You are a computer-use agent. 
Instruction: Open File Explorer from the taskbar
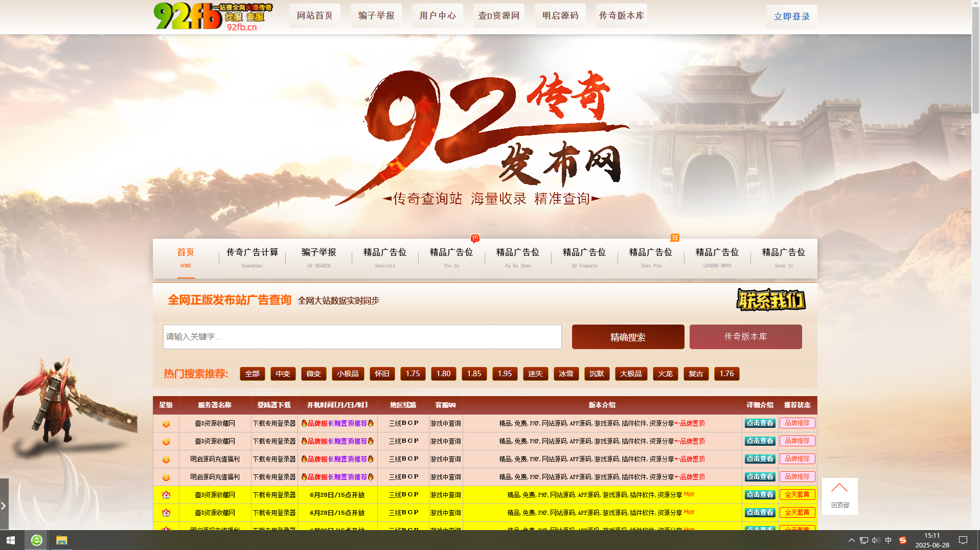[x=62, y=540]
